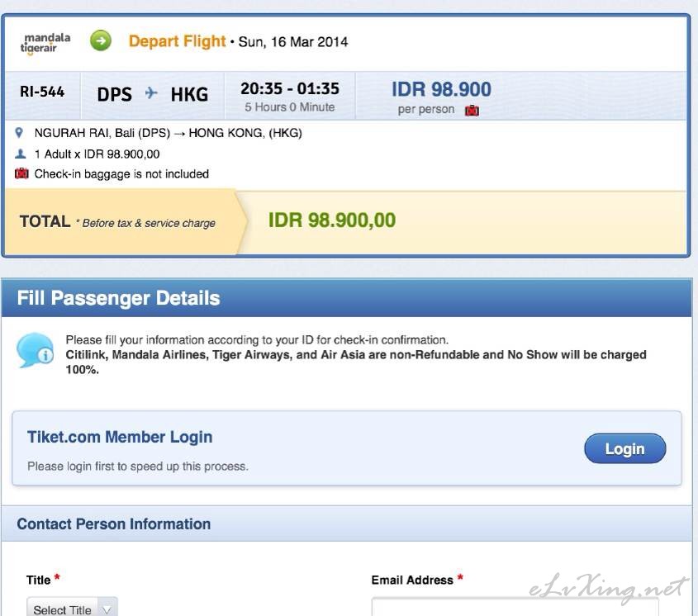Click the Tiket.com Member Login title
Viewport: 698px width, 616px height.
click(x=120, y=437)
